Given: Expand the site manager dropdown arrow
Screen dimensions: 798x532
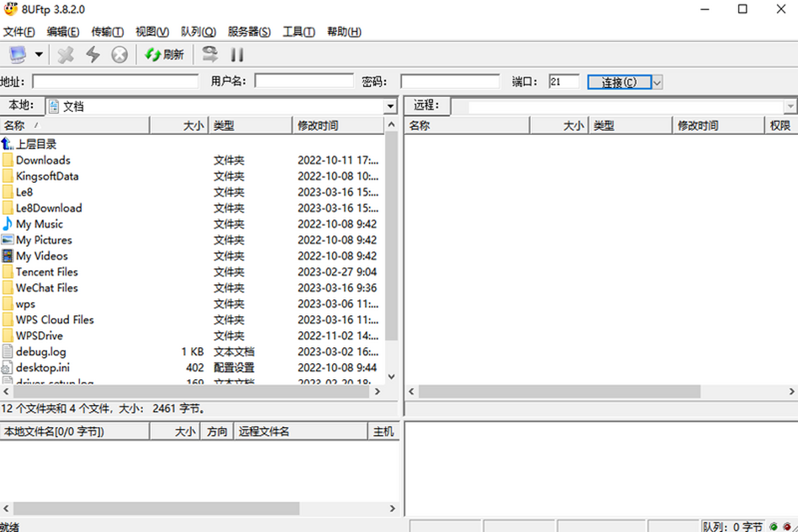Looking at the screenshot, I should pyautogui.click(x=39, y=55).
